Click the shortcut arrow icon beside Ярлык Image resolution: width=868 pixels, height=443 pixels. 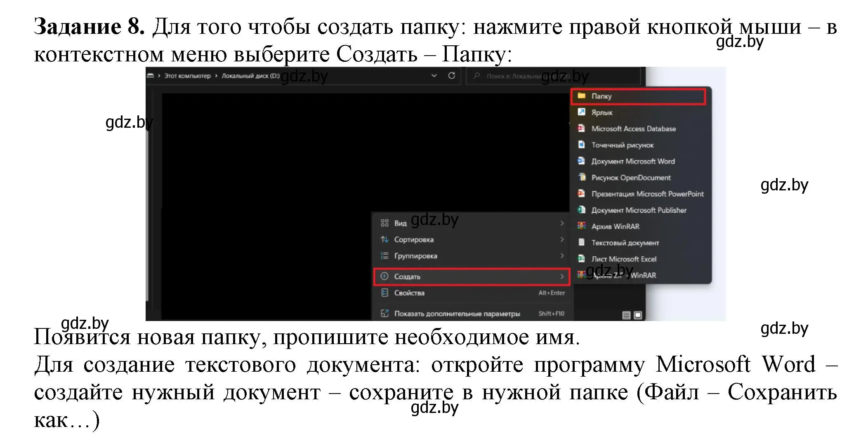[x=582, y=112]
